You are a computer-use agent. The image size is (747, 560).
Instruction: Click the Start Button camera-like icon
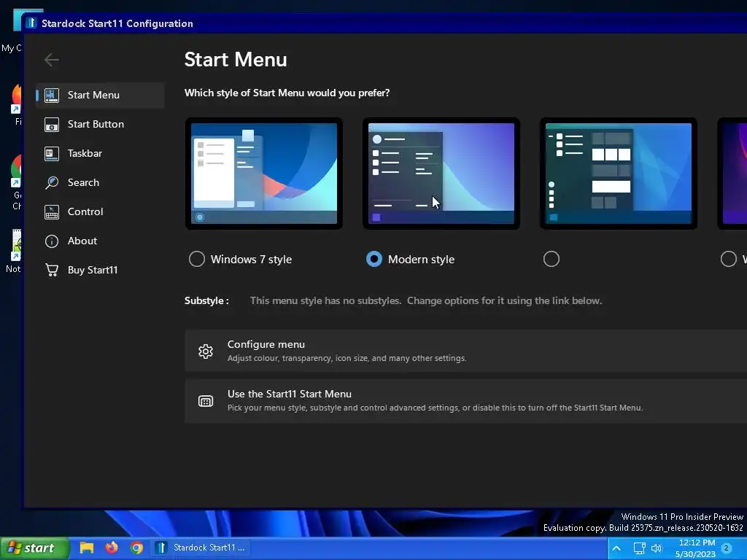[x=52, y=124]
